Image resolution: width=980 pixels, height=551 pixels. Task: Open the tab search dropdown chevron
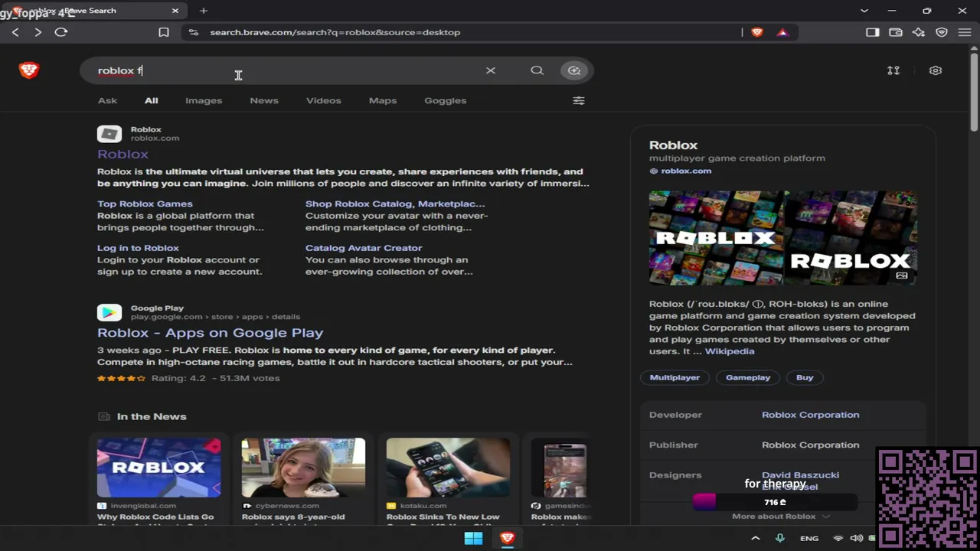coord(864,11)
